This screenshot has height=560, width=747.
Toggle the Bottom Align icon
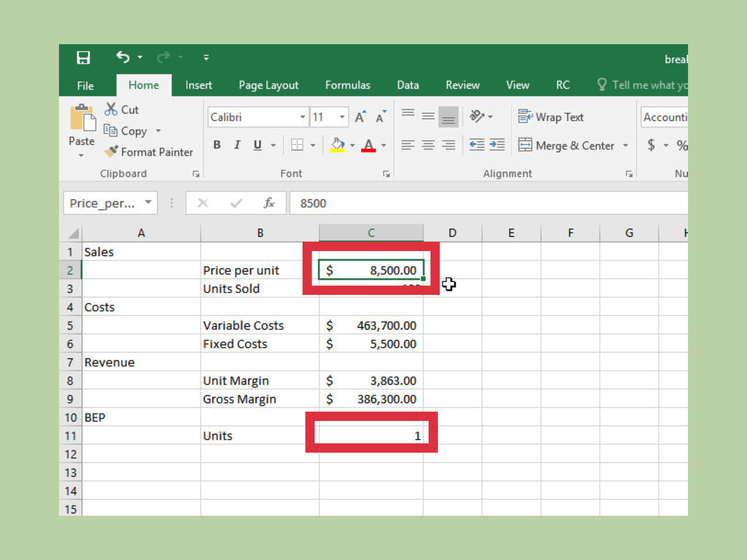click(x=448, y=117)
